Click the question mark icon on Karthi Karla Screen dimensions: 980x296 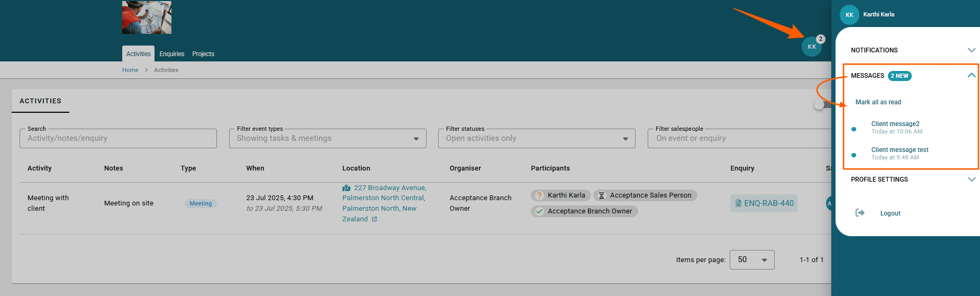click(x=539, y=195)
